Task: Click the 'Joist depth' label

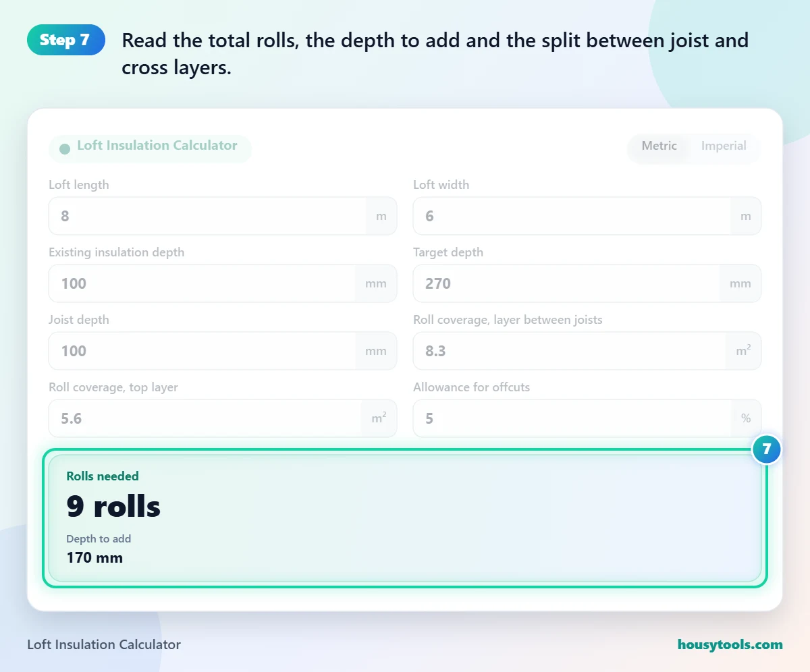Action: pos(78,320)
